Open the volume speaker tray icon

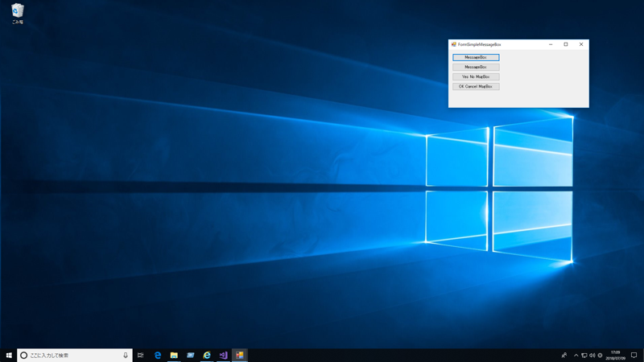point(592,356)
